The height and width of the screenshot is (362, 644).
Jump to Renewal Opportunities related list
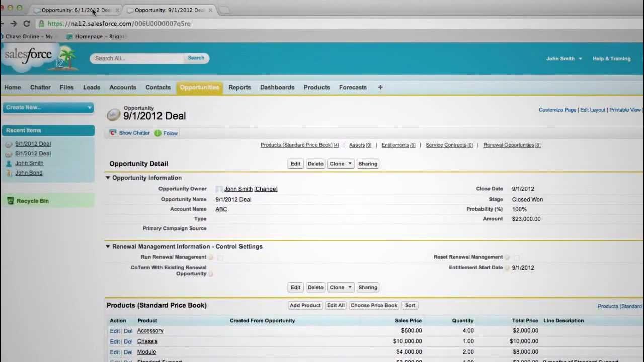[x=512, y=145]
